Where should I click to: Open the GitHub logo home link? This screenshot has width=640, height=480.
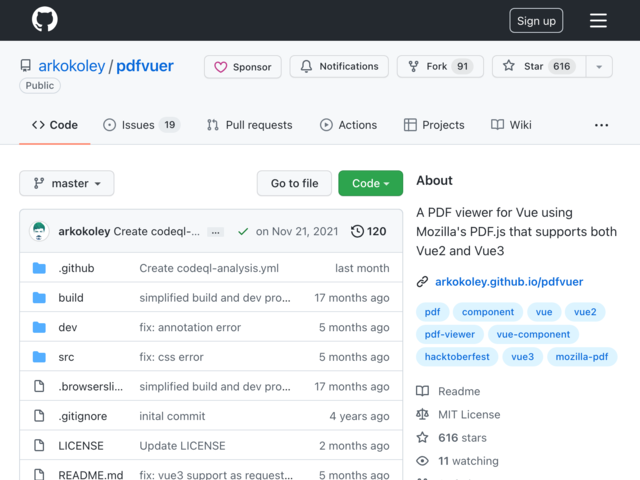pos(45,19)
